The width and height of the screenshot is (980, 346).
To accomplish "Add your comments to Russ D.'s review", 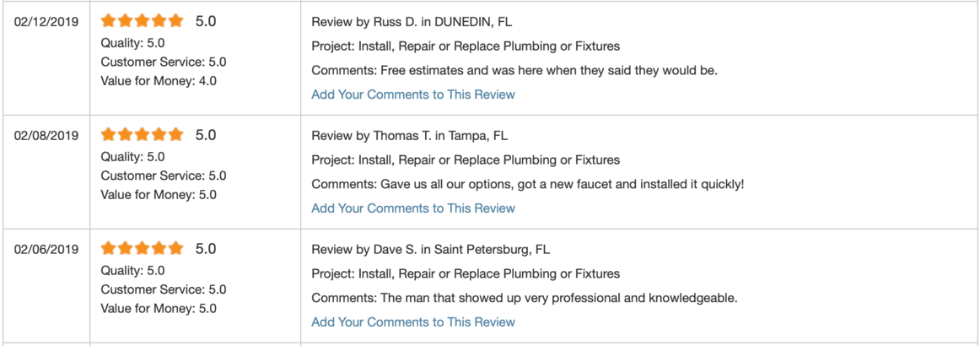I will click(x=413, y=95).
